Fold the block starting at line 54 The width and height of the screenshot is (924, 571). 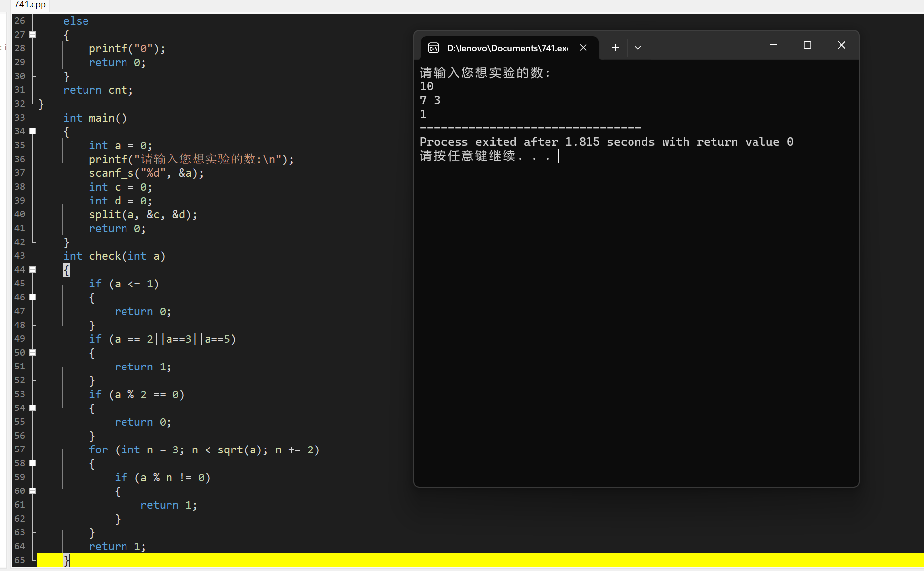[x=33, y=408]
